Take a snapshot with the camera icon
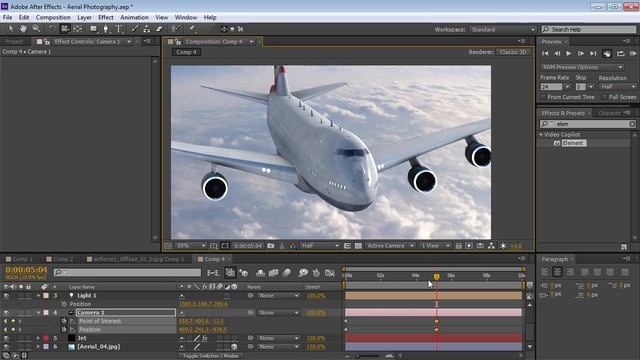Screen dimensions: 640x360 271,246
